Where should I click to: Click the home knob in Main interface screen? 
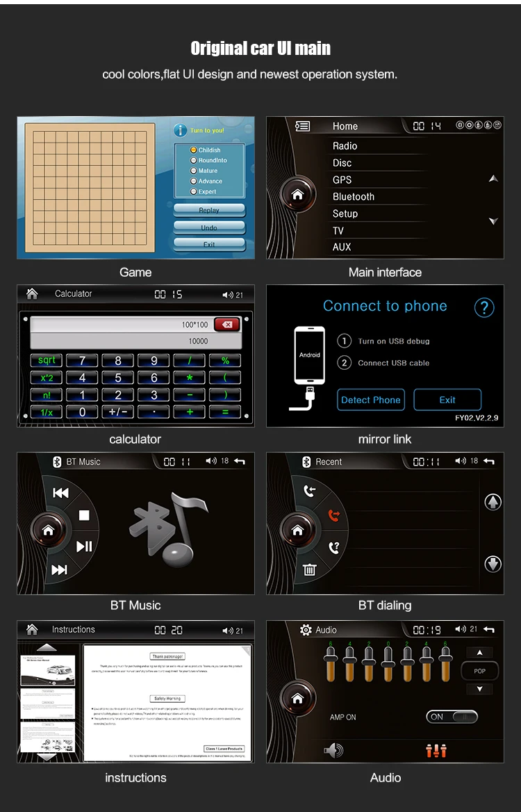297,194
